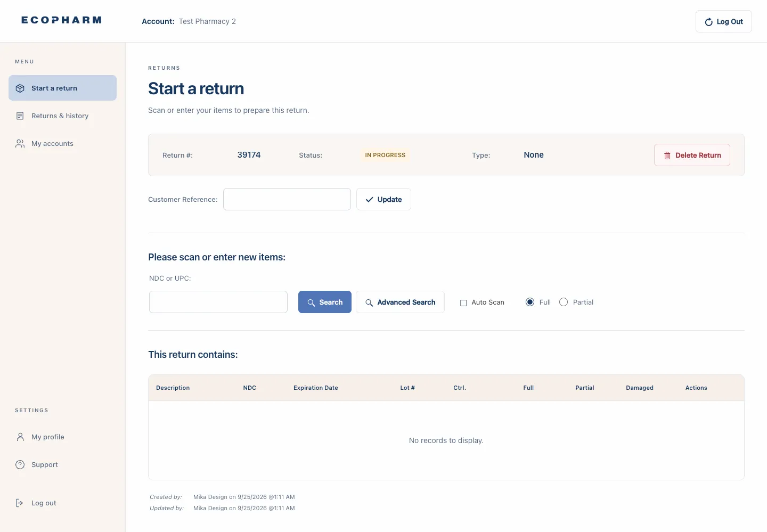Click the people icon beside My accounts
Screen dimensions: 767x532
20,144
